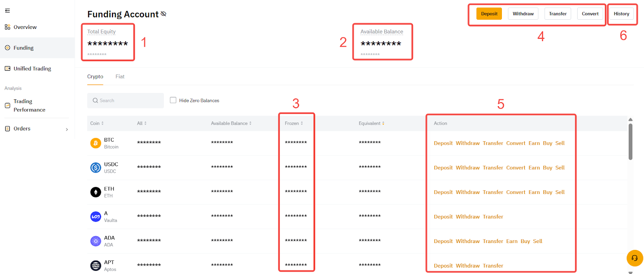Click the Aptos coin icon
The width and height of the screenshot is (644, 274).
(95, 266)
